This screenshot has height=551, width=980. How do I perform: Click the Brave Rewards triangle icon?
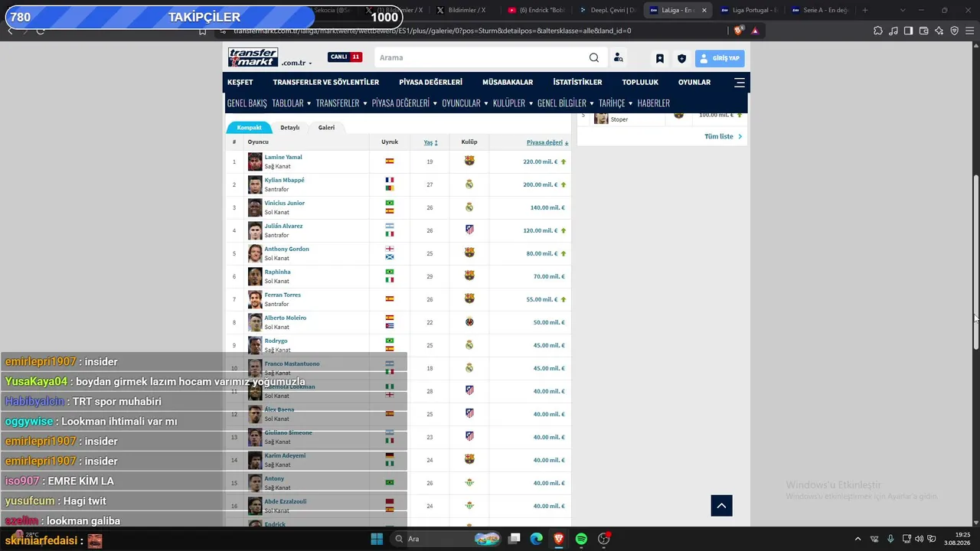click(x=755, y=31)
